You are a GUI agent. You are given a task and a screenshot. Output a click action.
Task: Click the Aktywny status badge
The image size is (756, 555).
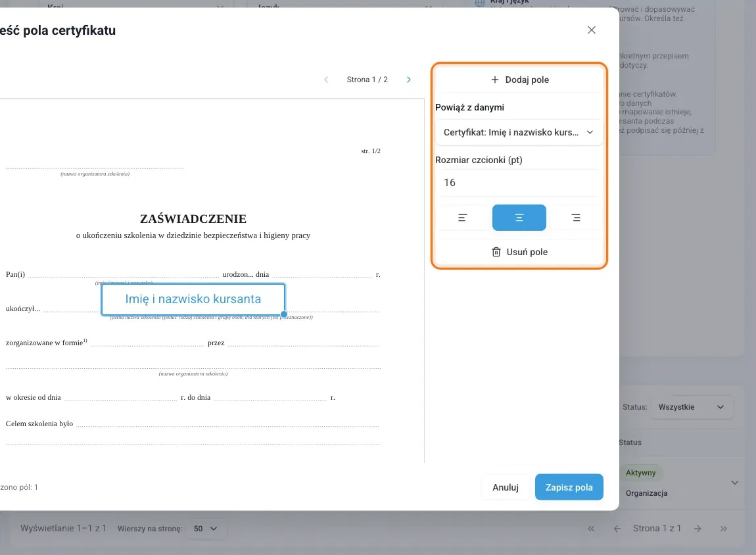coord(641,473)
